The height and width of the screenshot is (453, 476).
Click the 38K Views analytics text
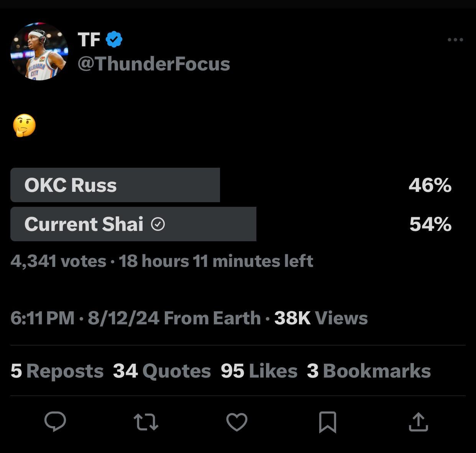[321, 318]
